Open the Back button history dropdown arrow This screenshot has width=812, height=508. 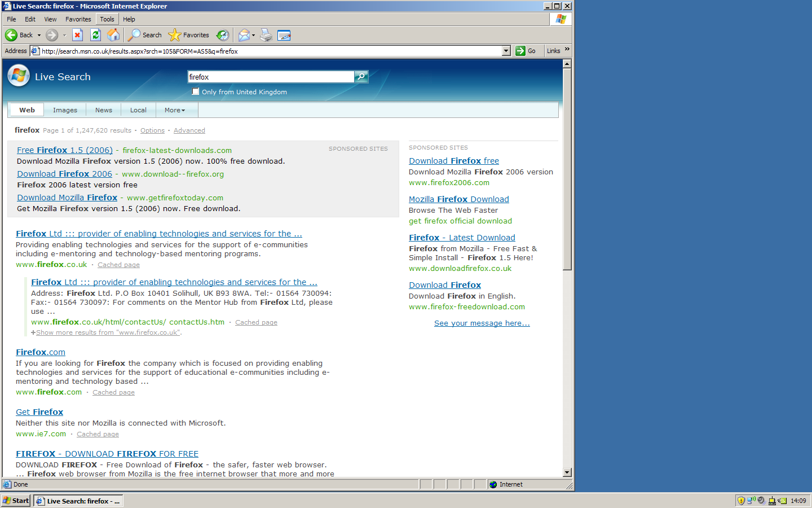(x=39, y=35)
